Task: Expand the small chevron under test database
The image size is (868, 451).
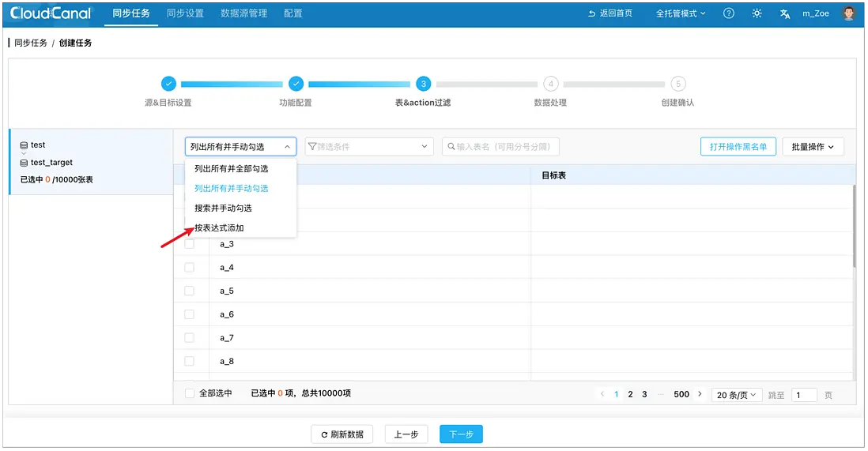Action: tap(24, 153)
